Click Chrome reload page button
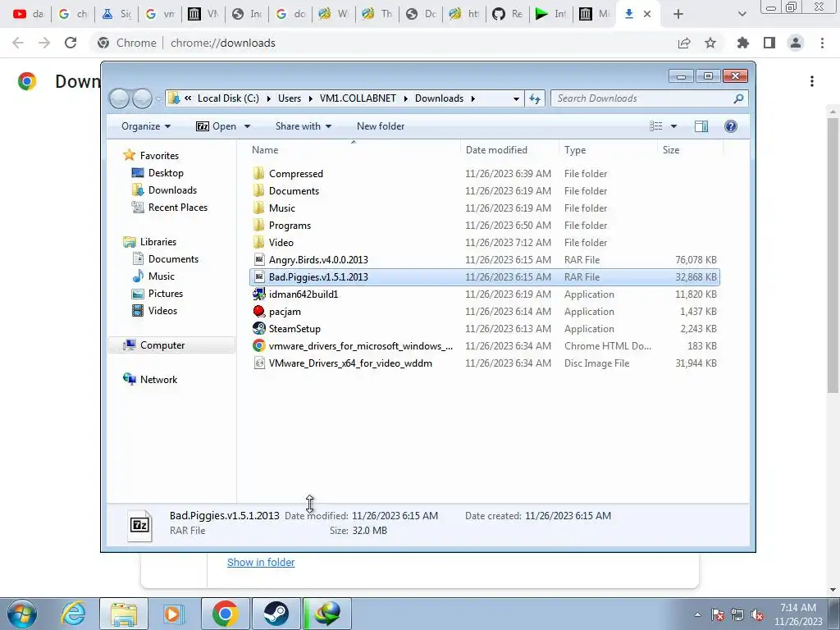The width and height of the screenshot is (840, 630). pyautogui.click(x=71, y=43)
